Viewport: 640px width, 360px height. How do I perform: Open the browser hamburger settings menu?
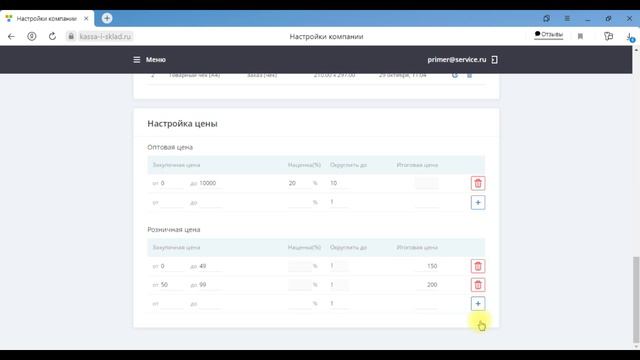(x=567, y=18)
